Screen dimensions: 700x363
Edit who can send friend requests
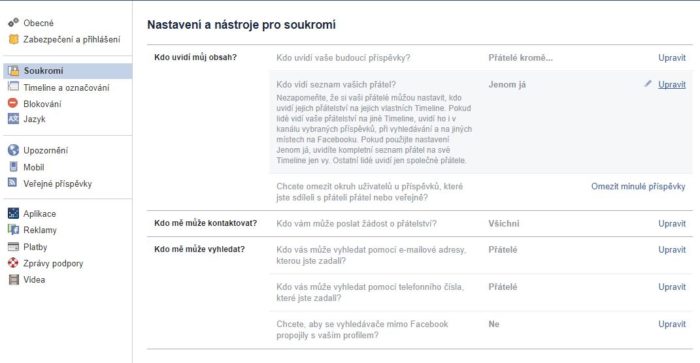tap(671, 224)
